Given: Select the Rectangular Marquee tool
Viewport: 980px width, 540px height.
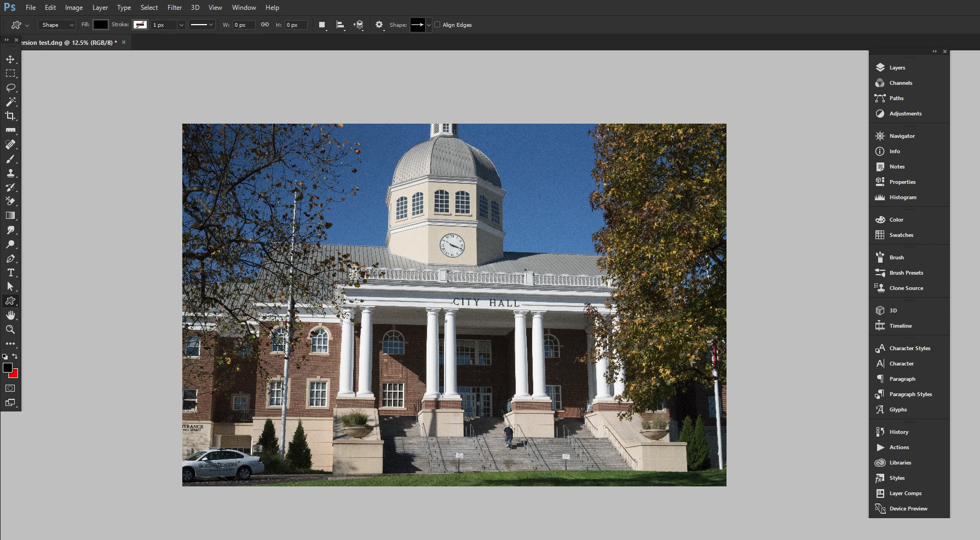Looking at the screenshot, I should 10,73.
